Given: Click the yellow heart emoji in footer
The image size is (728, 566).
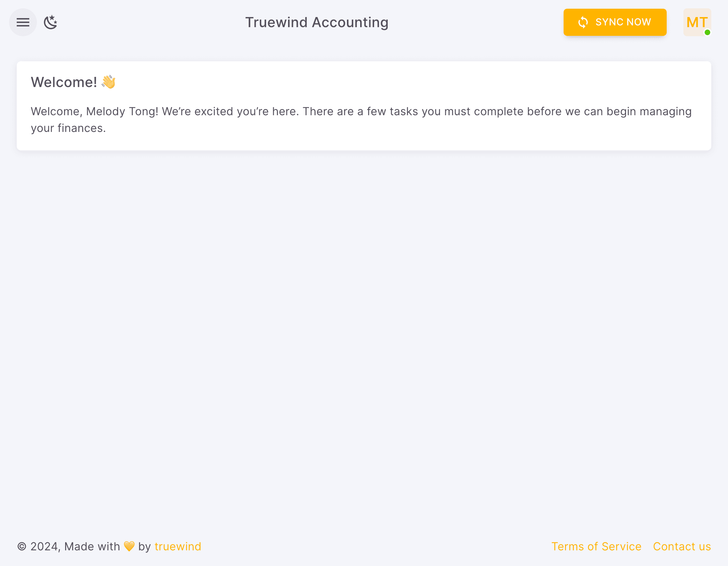Looking at the screenshot, I should 129,546.
